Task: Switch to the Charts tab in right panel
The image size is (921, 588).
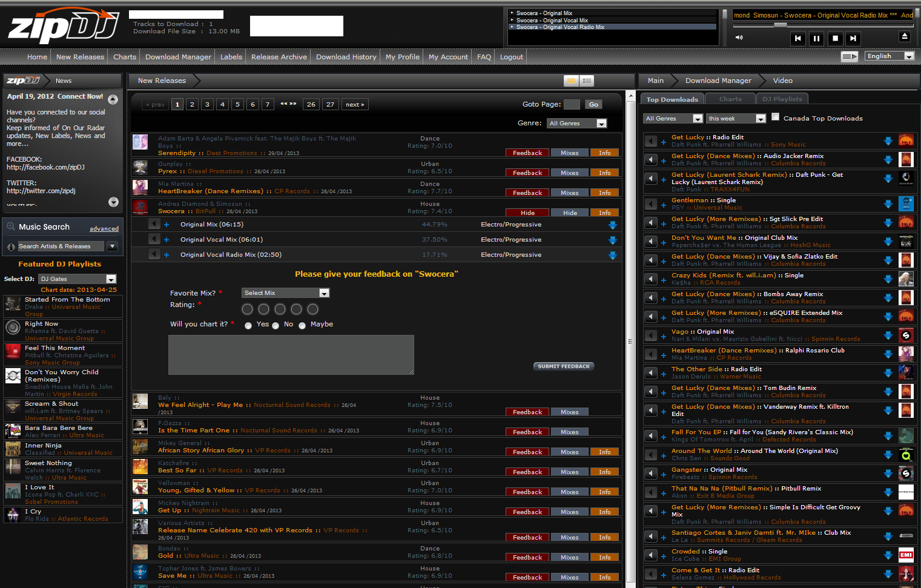Action: click(x=730, y=99)
